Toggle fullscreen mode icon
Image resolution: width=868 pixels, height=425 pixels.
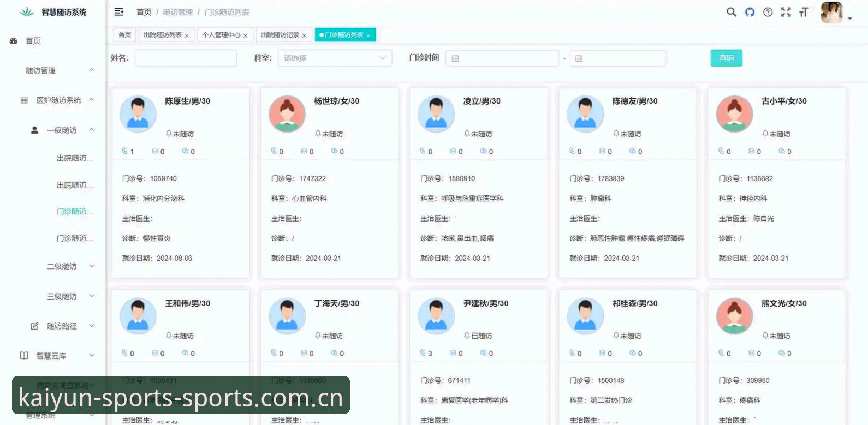point(786,12)
